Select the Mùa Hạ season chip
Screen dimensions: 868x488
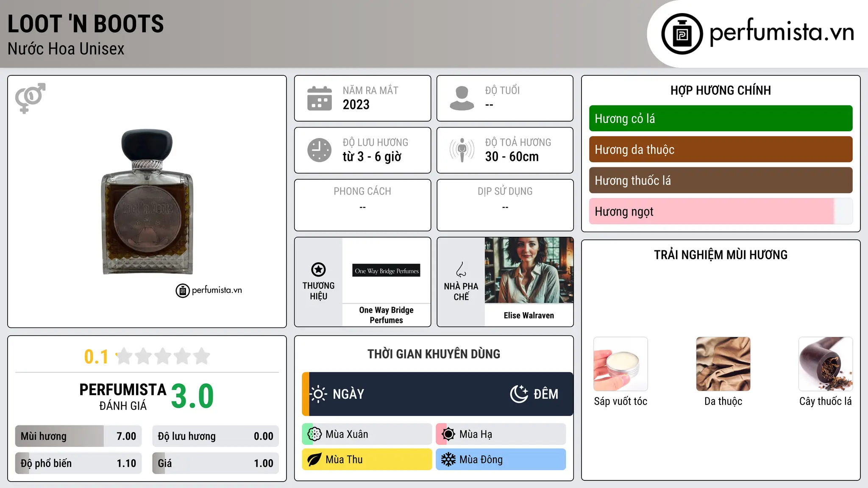coord(501,434)
